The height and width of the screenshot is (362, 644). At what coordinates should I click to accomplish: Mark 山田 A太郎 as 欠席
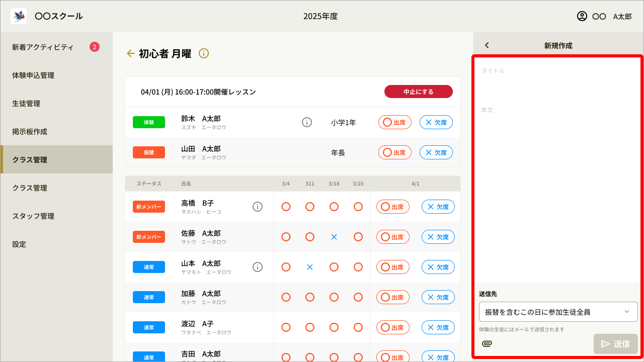click(436, 152)
